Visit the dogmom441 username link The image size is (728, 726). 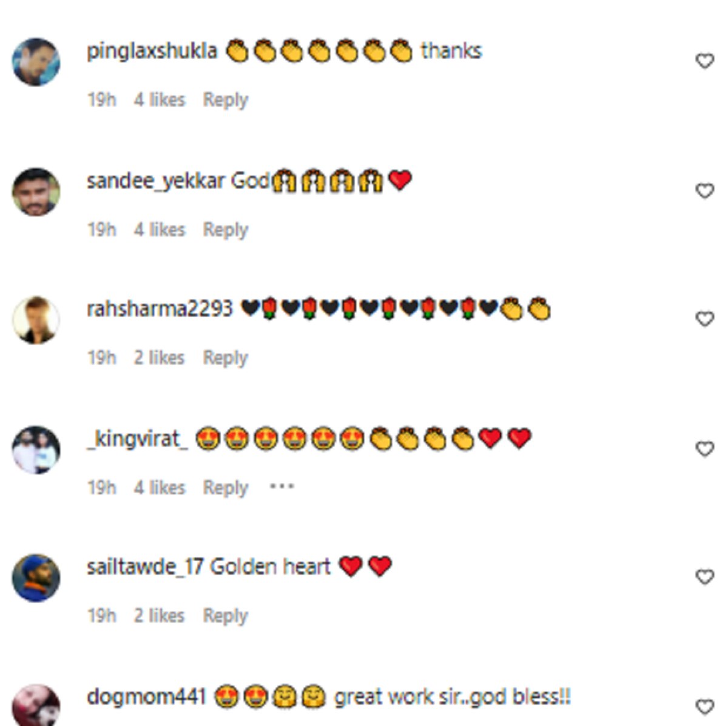146,696
